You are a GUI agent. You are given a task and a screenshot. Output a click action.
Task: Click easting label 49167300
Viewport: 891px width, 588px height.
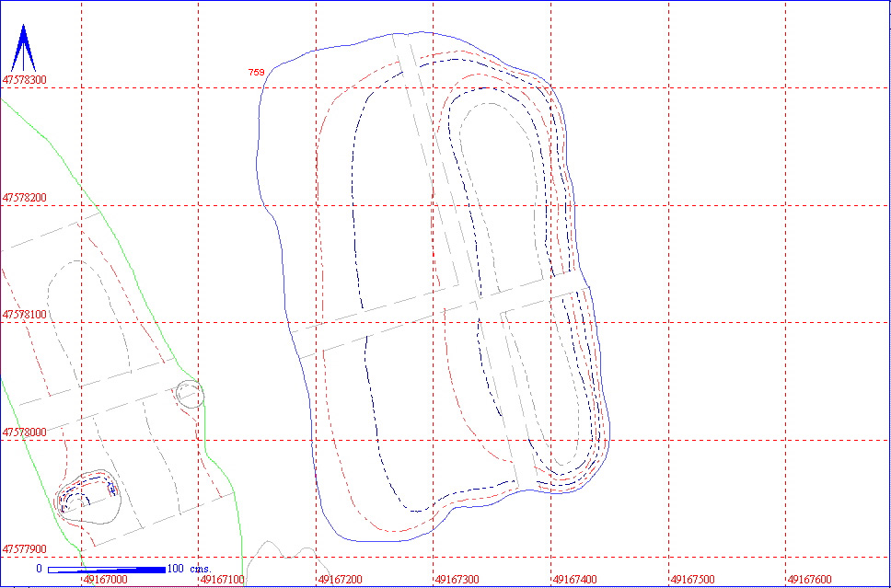(457, 580)
